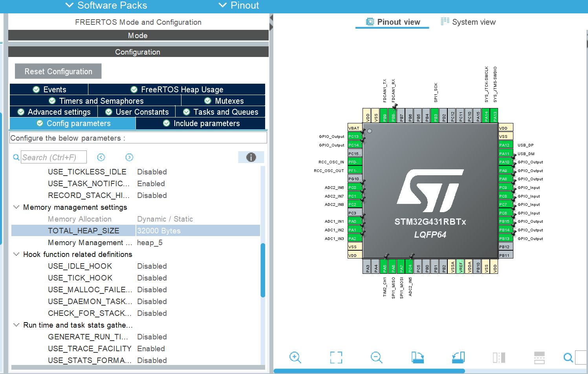Open the Advanced settings tab

coord(54,112)
